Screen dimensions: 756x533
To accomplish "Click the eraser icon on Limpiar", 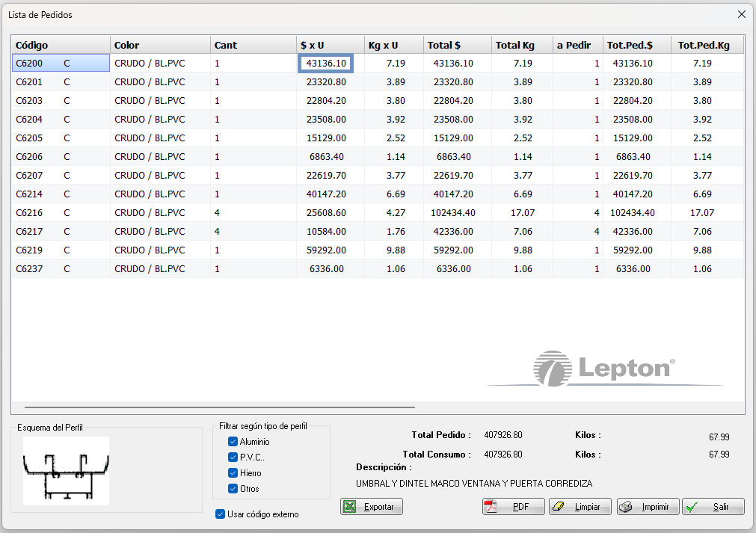I will click(x=559, y=507).
